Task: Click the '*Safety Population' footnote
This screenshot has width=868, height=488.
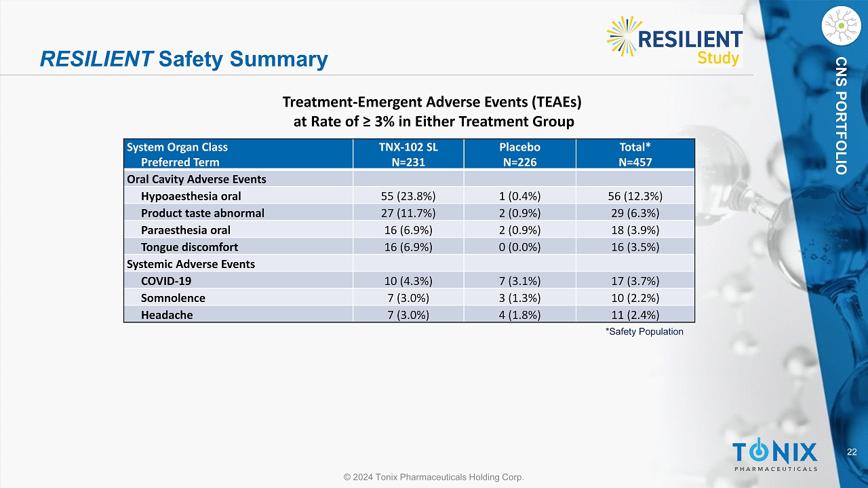Action: [644, 332]
